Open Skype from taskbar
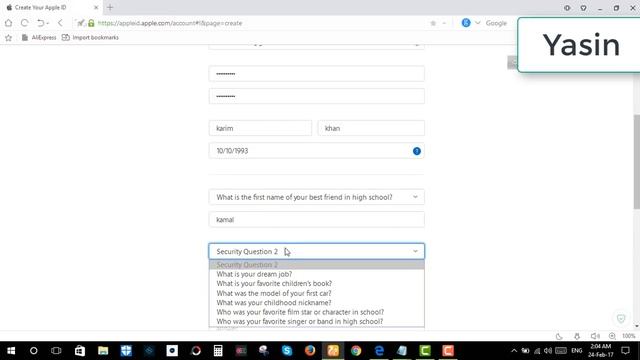The height and width of the screenshot is (360, 640). (287, 351)
